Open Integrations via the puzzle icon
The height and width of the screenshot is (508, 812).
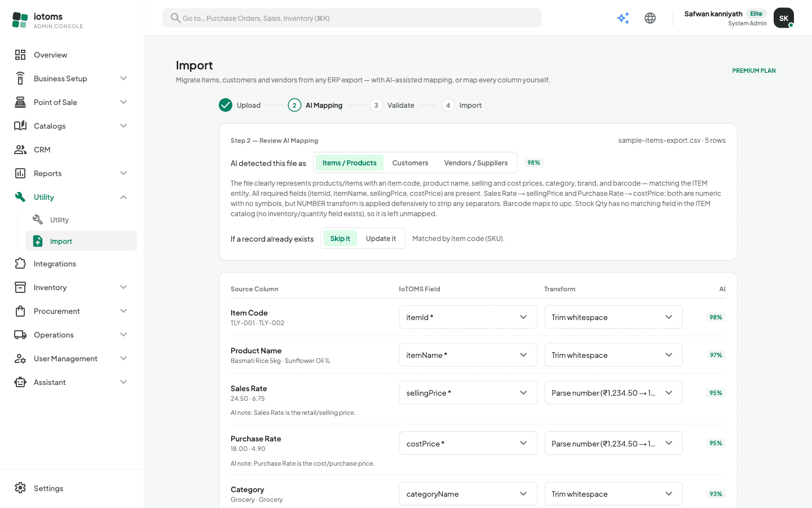pyautogui.click(x=20, y=264)
